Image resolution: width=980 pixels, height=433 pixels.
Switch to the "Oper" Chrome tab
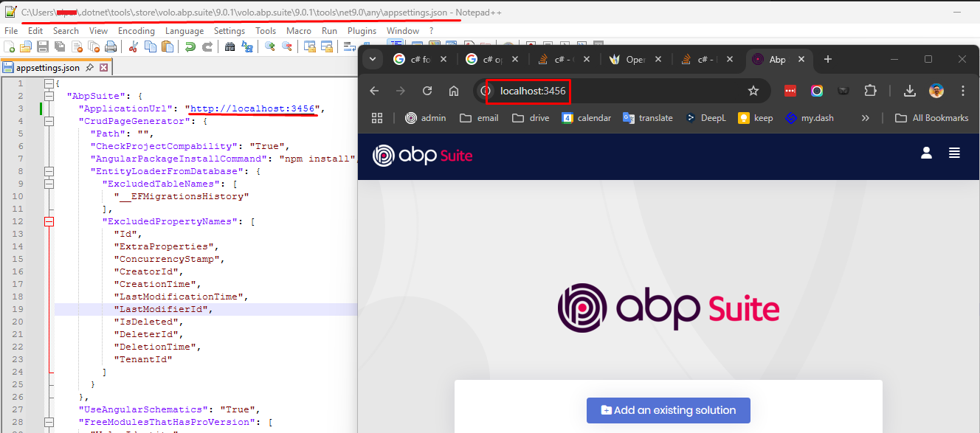[635, 60]
